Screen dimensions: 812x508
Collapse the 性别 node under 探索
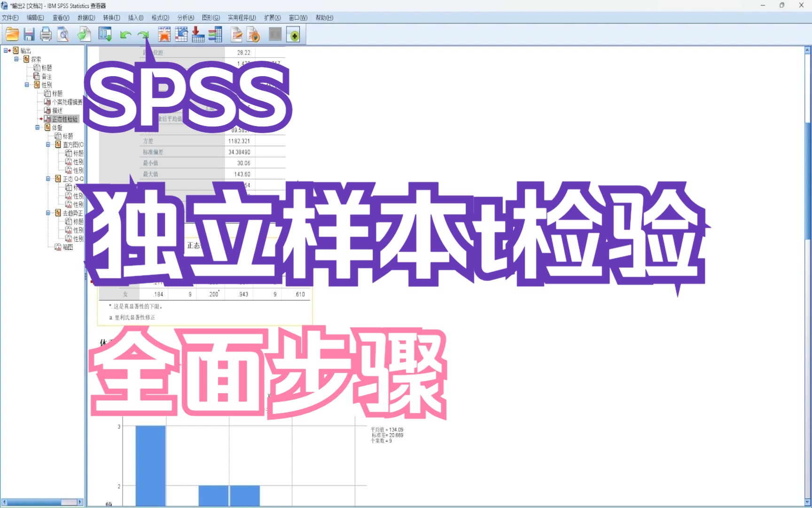(27, 85)
